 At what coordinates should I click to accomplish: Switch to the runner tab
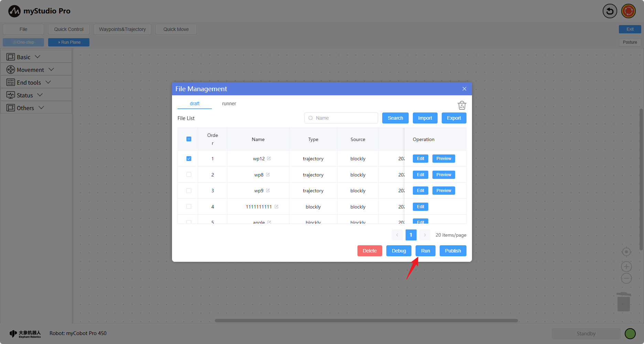pos(229,104)
